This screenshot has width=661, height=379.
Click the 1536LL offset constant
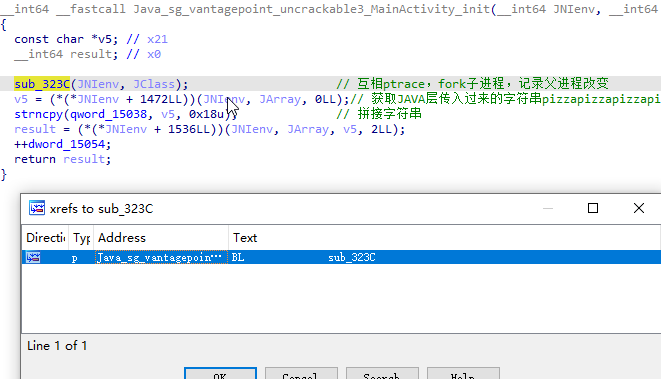[188, 129]
